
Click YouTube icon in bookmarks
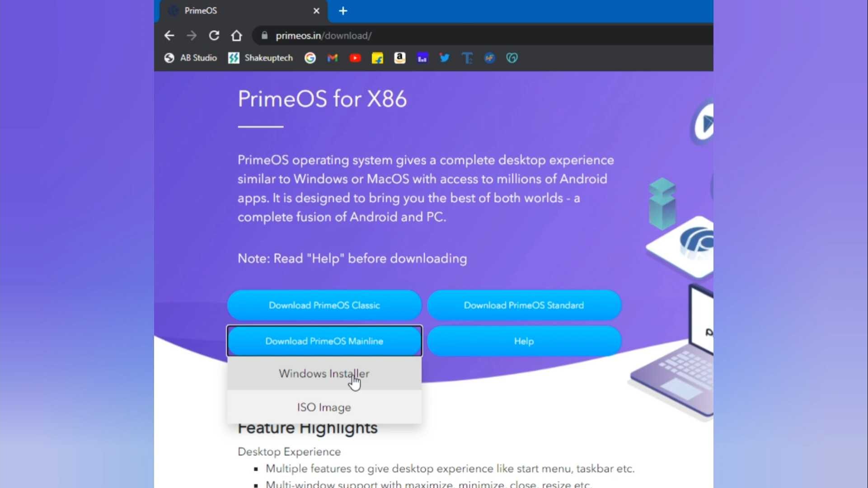[355, 57]
